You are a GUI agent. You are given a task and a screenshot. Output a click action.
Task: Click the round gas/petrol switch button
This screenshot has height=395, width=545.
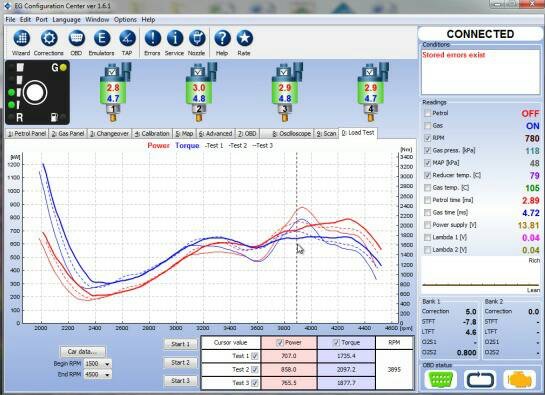click(35, 92)
